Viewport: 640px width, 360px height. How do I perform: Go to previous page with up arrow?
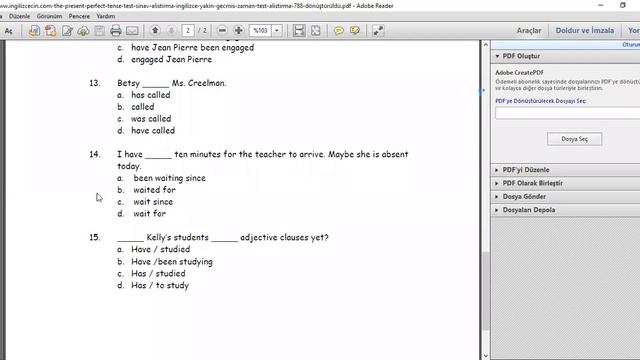point(155,30)
